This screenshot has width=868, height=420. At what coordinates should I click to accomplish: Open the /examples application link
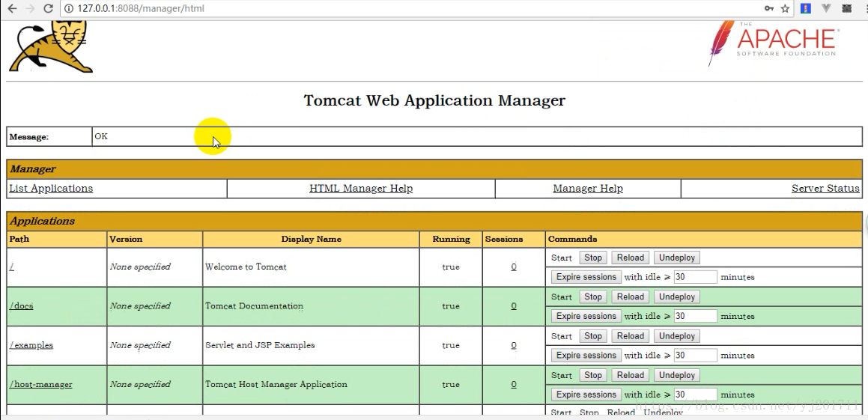tap(31, 345)
